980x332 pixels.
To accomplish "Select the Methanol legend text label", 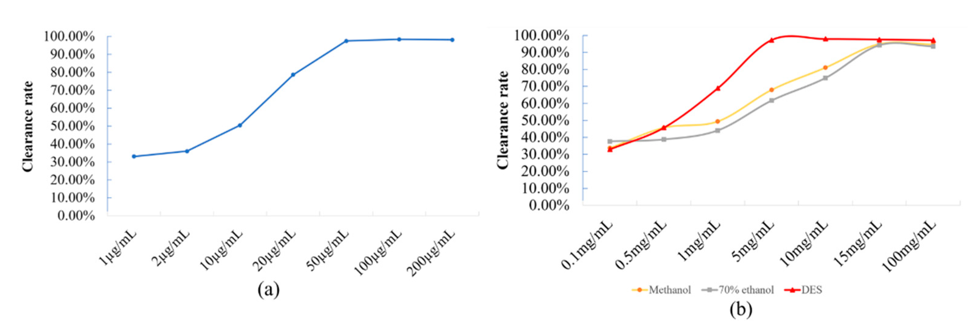I will tap(670, 290).
